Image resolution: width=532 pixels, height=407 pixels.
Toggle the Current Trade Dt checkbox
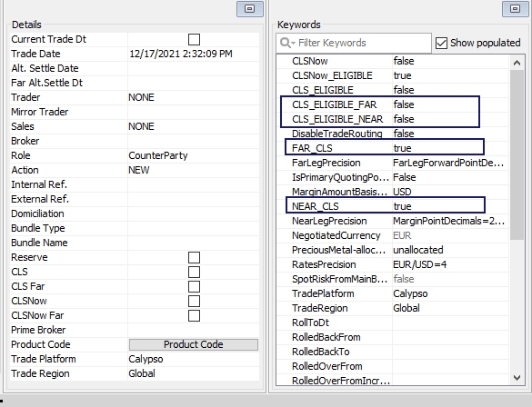(194, 39)
